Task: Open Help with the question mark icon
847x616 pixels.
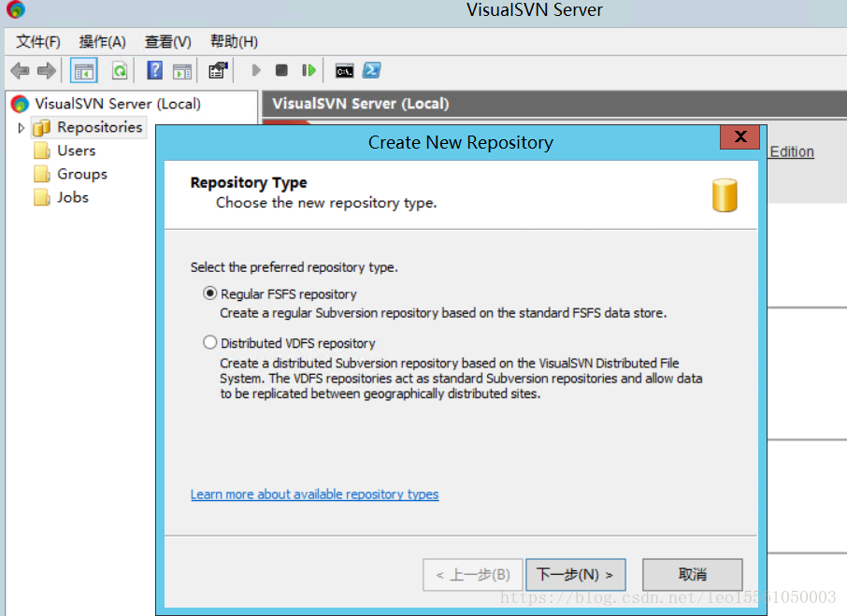Action: [x=154, y=71]
